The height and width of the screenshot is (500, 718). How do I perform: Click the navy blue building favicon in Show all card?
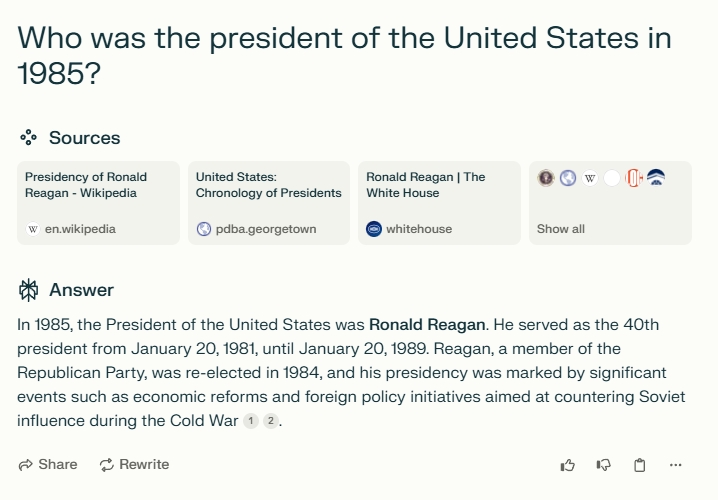point(656,178)
